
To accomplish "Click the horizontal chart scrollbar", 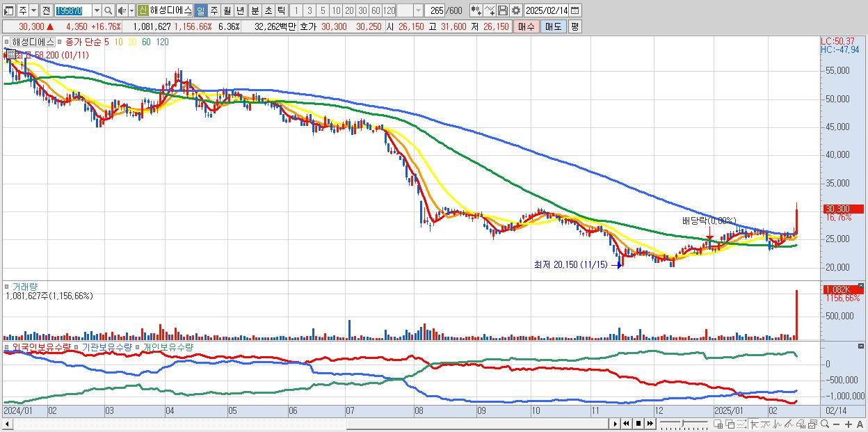I will click(306, 424).
